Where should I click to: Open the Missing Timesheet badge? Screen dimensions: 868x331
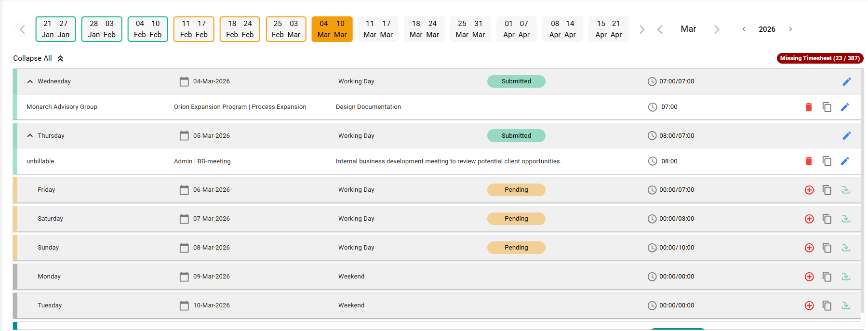(x=819, y=58)
